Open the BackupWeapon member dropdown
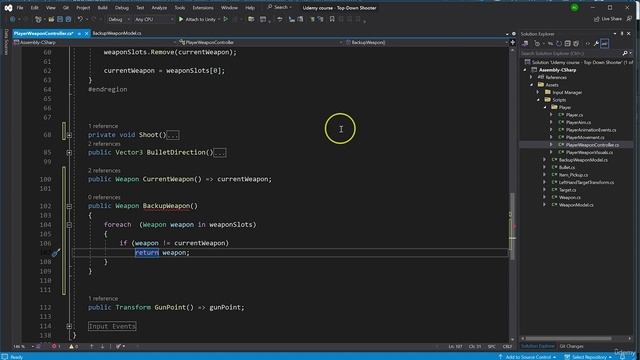 (426, 42)
